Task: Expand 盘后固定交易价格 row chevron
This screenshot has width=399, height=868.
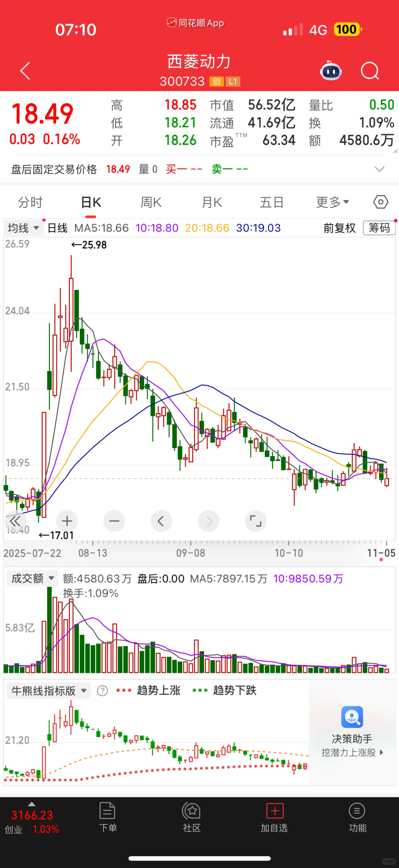Action: click(x=379, y=169)
